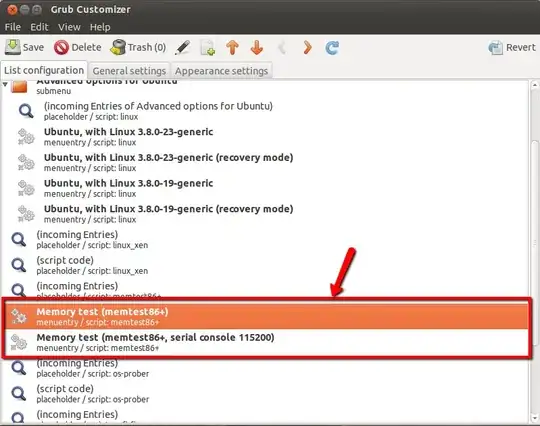Open the File menu
The height and width of the screenshot is (426, 540).
(x=13, y=27)
